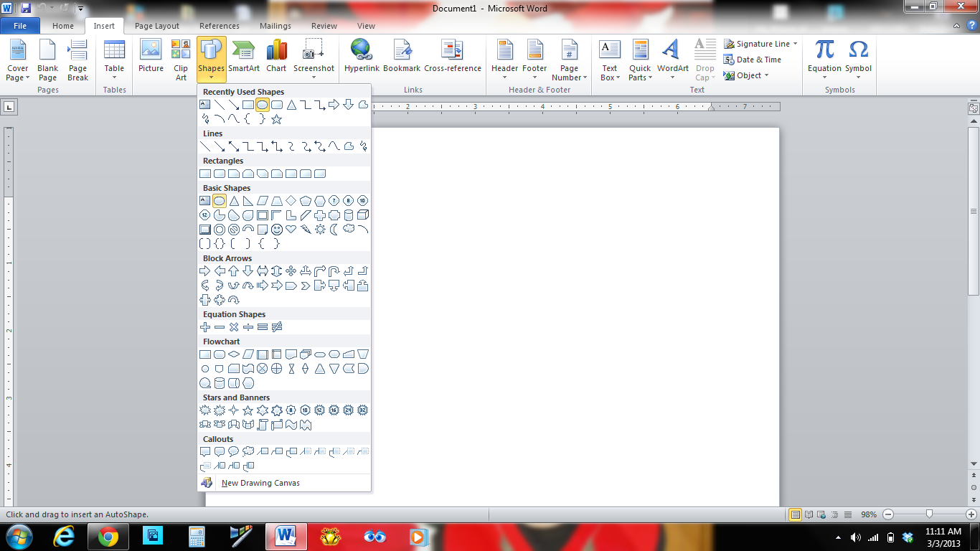Image resolution: width=980 pixels, height=551 pixels.
Task: Insert a Page Break
Action: (77, 60)
